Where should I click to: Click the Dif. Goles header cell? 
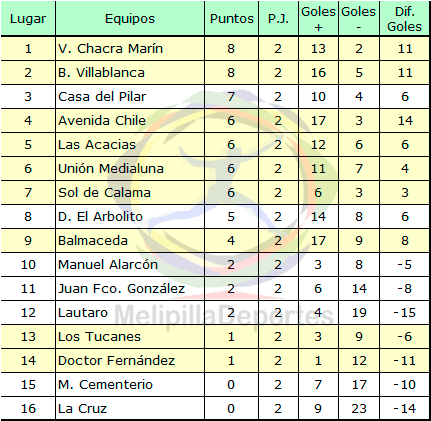pyautogui.click(x=404, y=19)
